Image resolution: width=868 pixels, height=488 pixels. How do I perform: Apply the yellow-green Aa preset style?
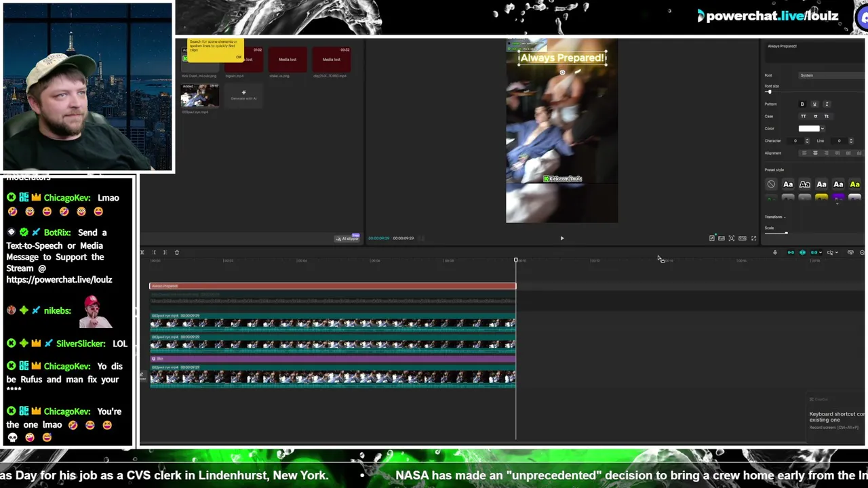pos(855,184)
